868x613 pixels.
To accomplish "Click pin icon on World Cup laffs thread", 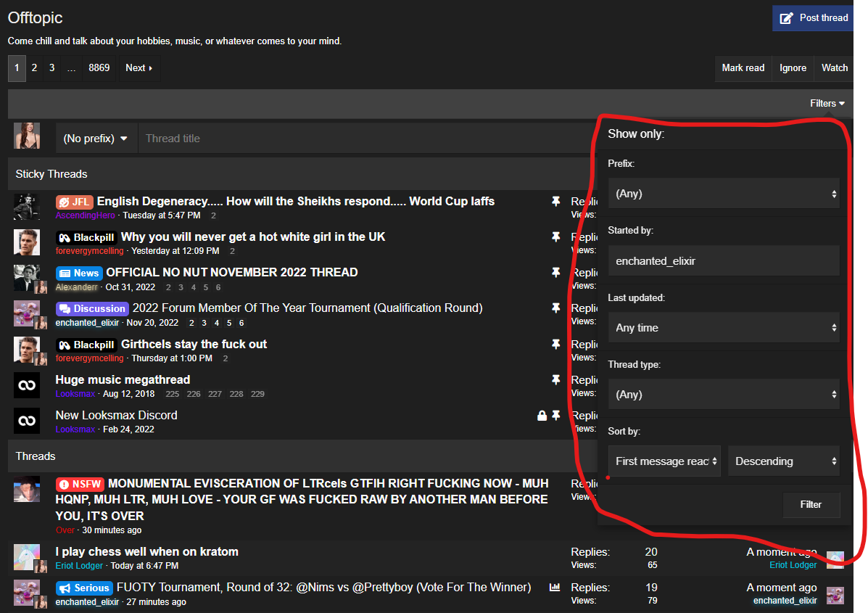I will click(x=555, y=202).
